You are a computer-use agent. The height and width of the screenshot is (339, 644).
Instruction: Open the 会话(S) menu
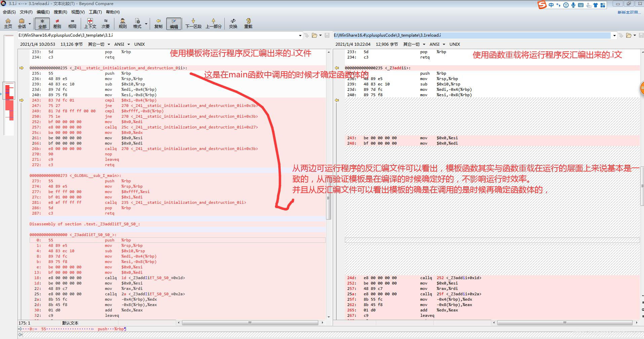coord(9,12)
